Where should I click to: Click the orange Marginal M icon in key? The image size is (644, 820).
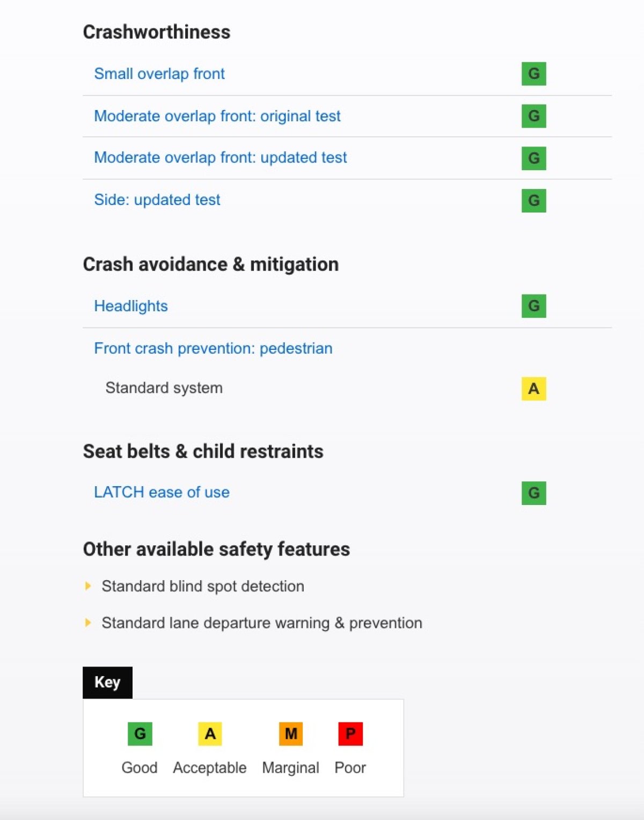291,734
